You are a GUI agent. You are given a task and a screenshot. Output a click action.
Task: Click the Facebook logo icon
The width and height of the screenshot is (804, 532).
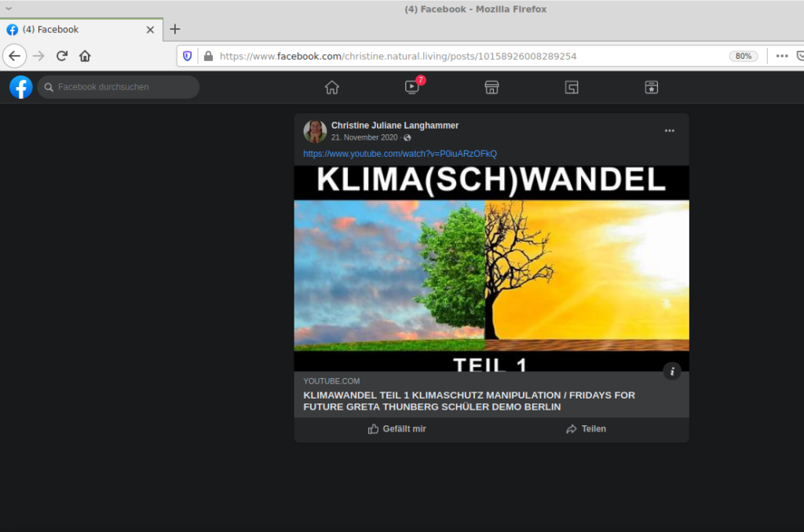click(x=21, y=87)
